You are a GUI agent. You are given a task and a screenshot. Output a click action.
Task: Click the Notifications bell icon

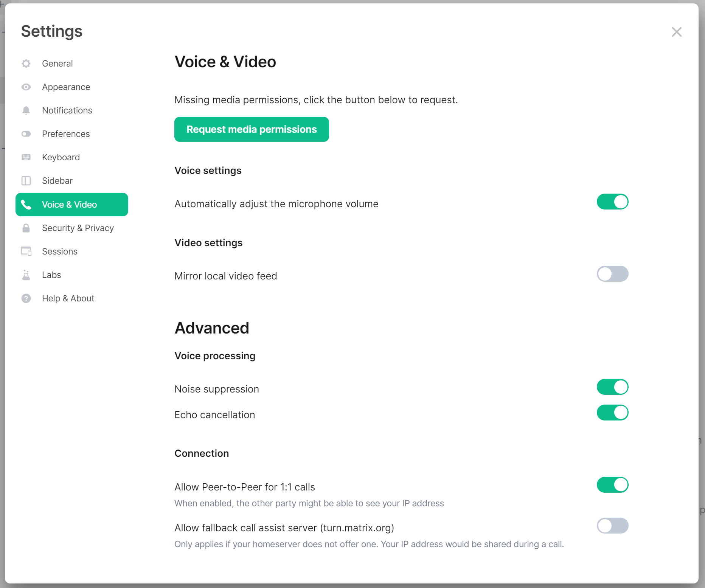pos(26,110)
